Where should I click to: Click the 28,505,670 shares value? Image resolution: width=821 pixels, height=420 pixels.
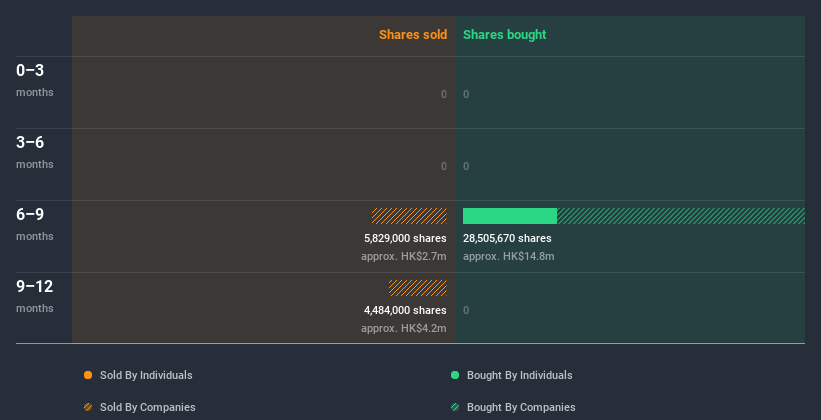[507, 238]
